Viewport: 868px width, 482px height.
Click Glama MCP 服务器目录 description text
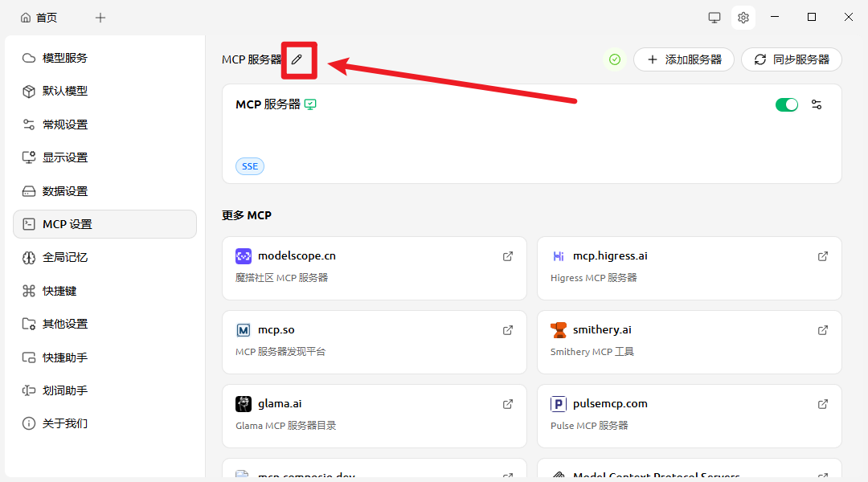[x=285, y=426]
